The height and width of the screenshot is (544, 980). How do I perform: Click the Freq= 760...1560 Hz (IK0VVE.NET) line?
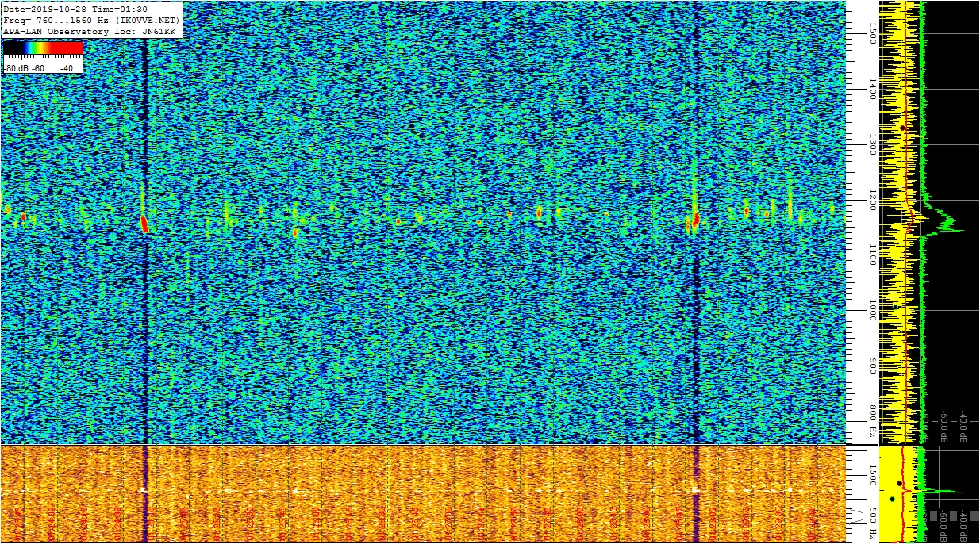[92, 19]
